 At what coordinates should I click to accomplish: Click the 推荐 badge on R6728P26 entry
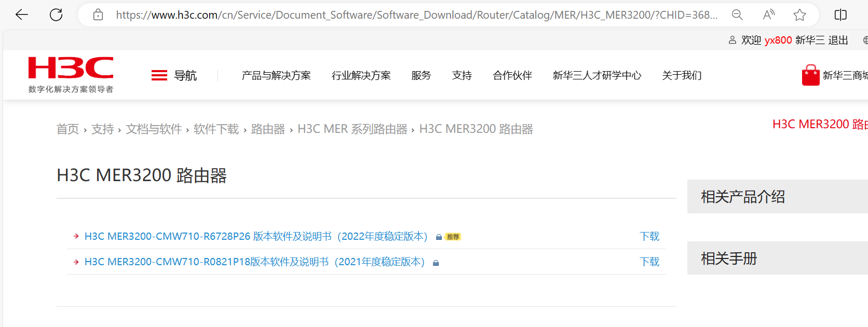pyautogui.click(x=453, y=237)
